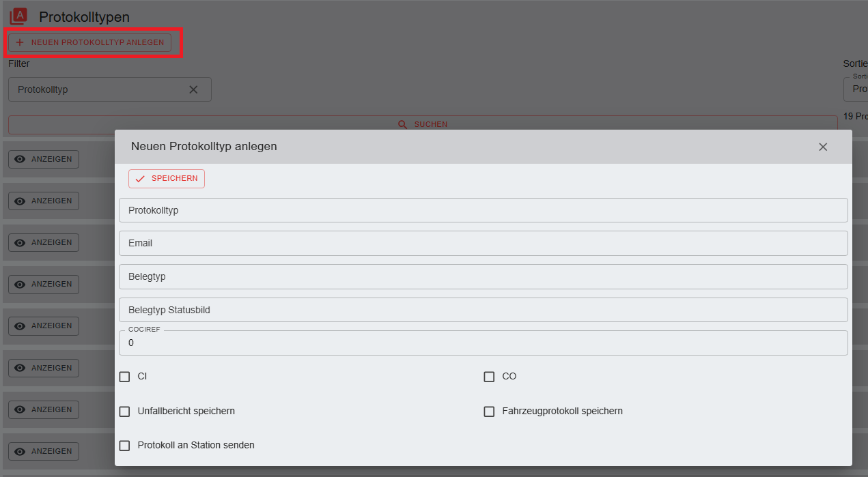
Task: Toggle Protokoll an Station senden checkbox
Action: tap(124, 446)
